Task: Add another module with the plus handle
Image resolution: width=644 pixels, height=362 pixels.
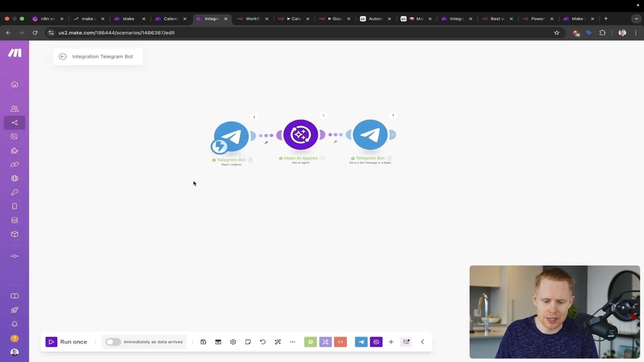Action: 392,135
